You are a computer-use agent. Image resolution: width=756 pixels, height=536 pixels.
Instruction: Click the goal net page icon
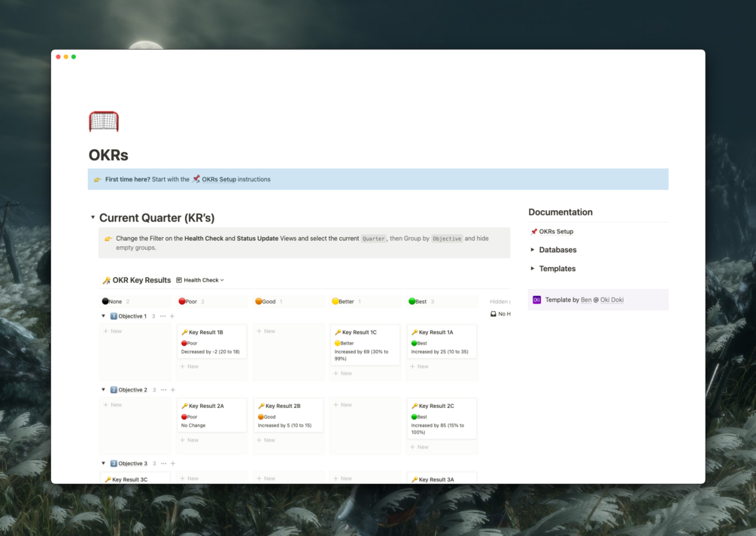104,121
